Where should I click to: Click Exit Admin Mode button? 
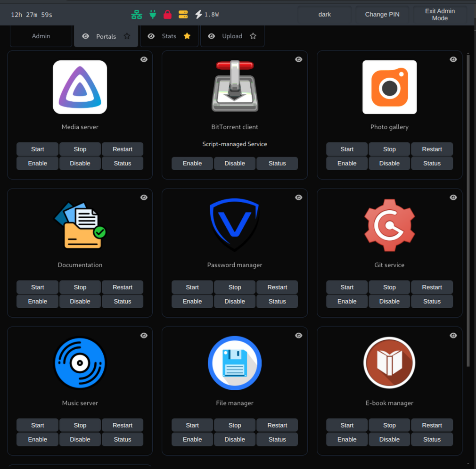(x=440, y=14)
